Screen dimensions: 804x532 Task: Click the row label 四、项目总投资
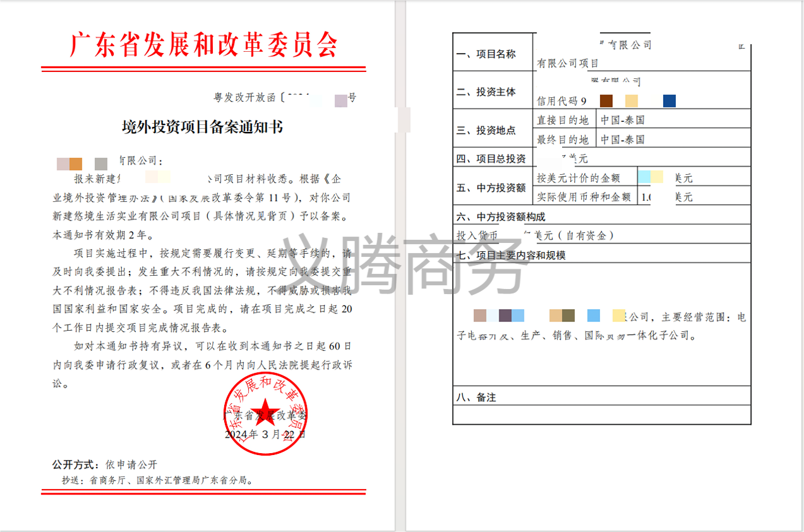pyautogui.click(x=491, y=159)
